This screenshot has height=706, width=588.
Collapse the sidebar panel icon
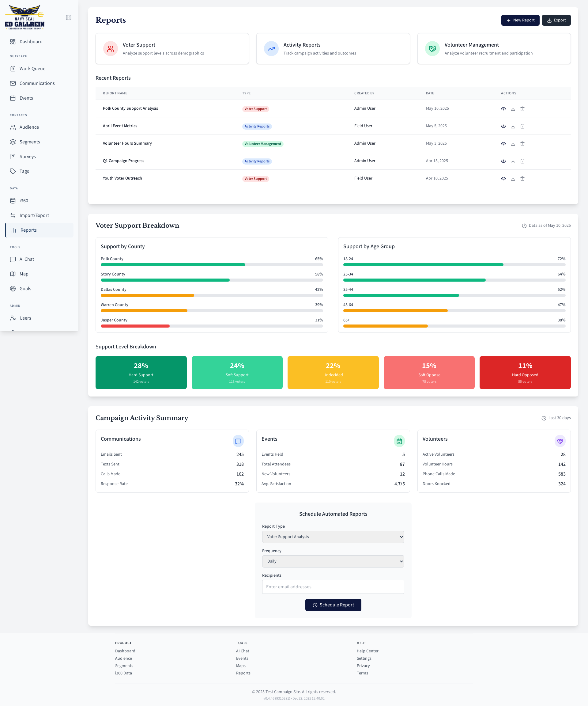69,17
